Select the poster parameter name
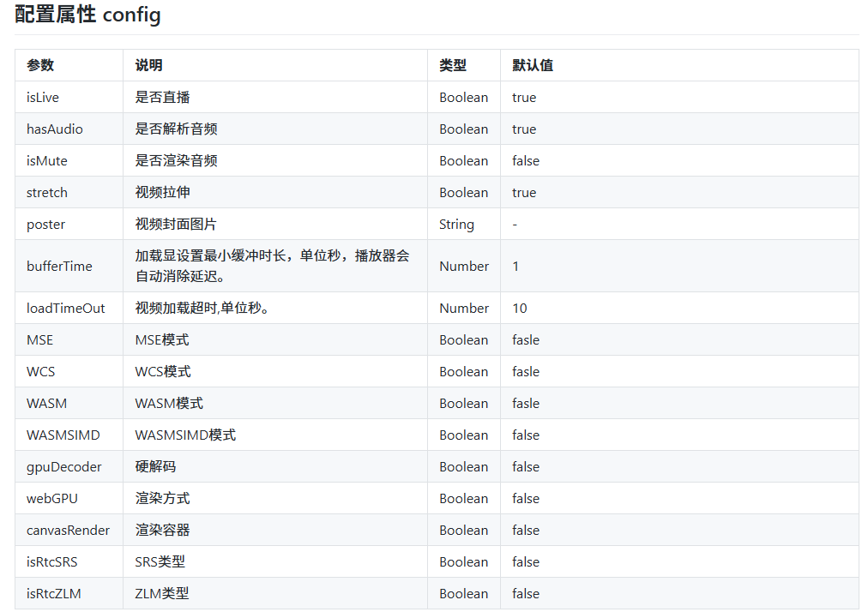This screenshot has width=868, height=612. tap(43, 224)
